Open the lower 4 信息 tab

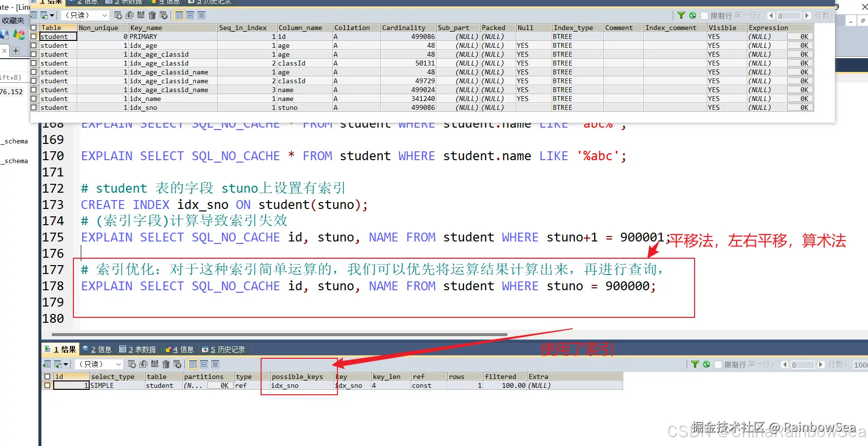point(179,349)
